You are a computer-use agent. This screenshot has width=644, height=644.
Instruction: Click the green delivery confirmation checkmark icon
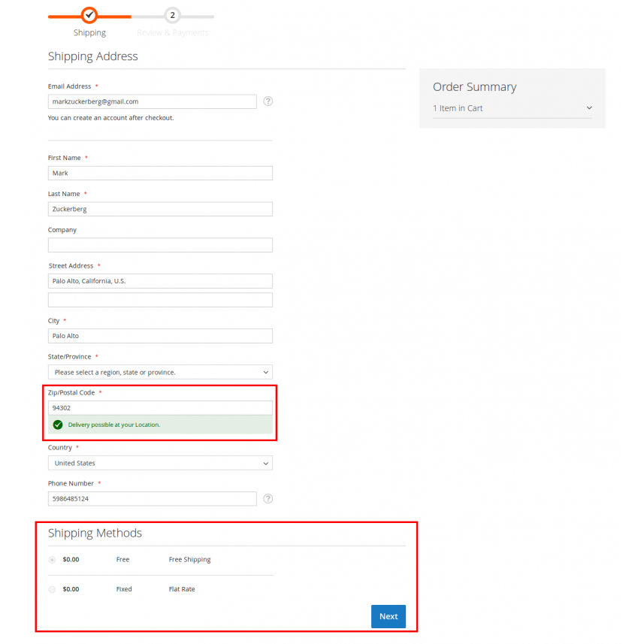coord(58,425)
